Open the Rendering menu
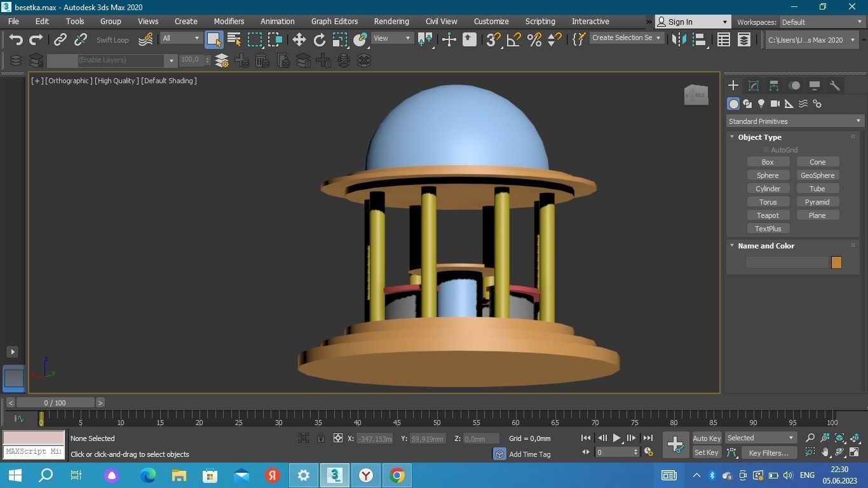 tap(391, 21)
